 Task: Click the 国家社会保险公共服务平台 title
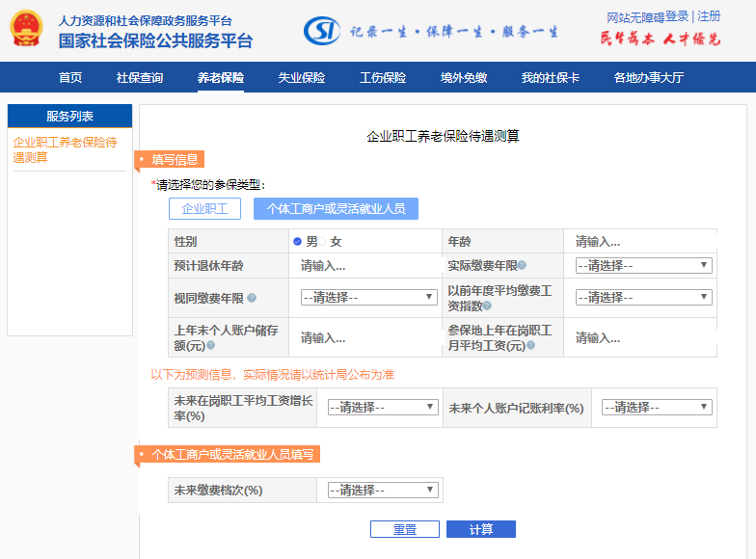[x=156, y=40]
